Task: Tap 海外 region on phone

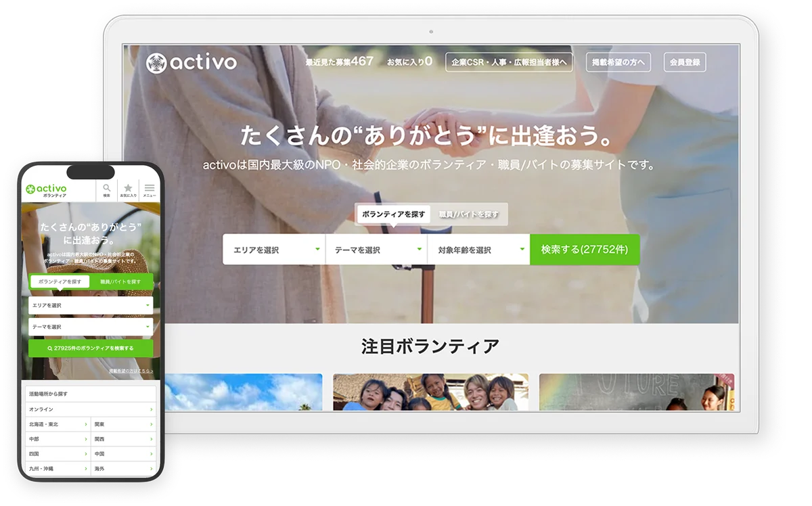Action: click(124, 469)
